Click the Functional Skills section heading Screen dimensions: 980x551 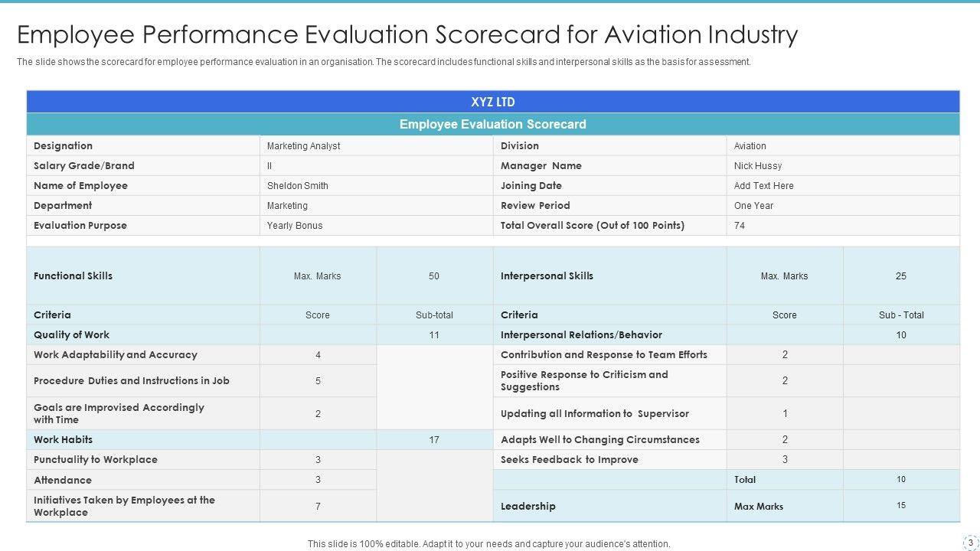click(x=73, y=276)
